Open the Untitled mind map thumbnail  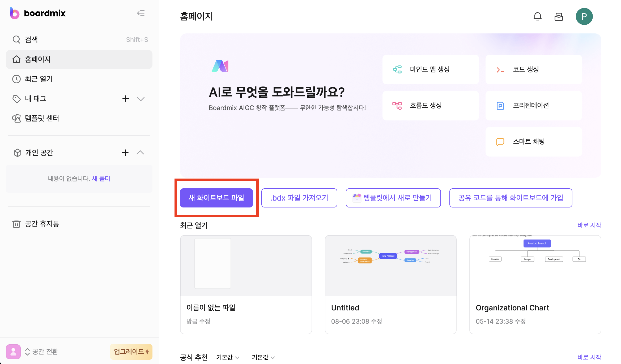click(391, 266)
